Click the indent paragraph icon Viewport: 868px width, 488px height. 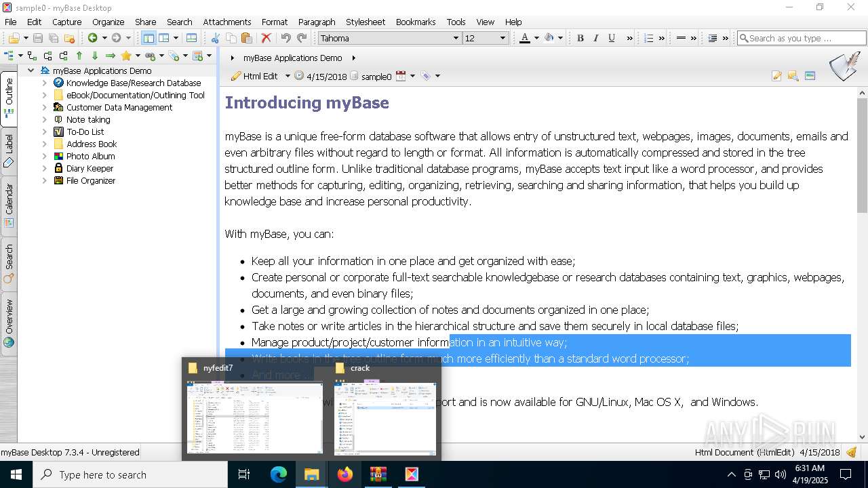pyautogui.click(x=713, y=38)
